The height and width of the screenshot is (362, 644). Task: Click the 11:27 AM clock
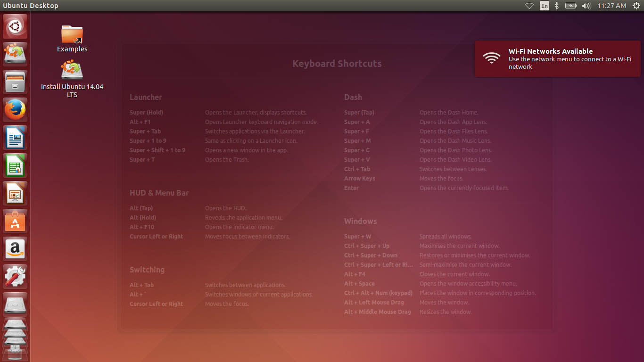[611, 6]
